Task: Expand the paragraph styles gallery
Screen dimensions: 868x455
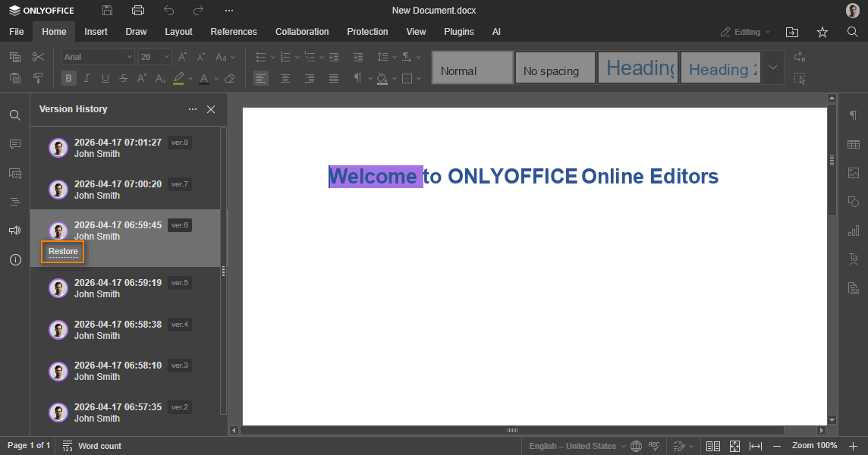Action: click(772, 67)
